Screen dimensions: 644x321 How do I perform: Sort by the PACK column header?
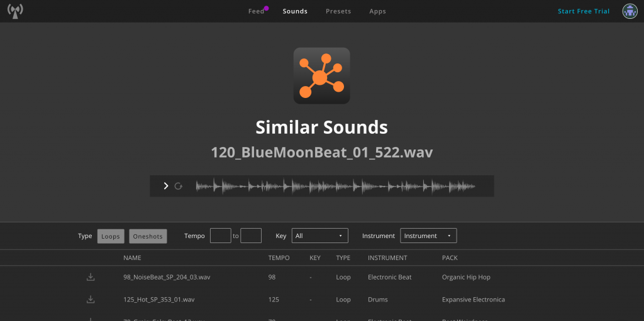[x=450, y=258]
